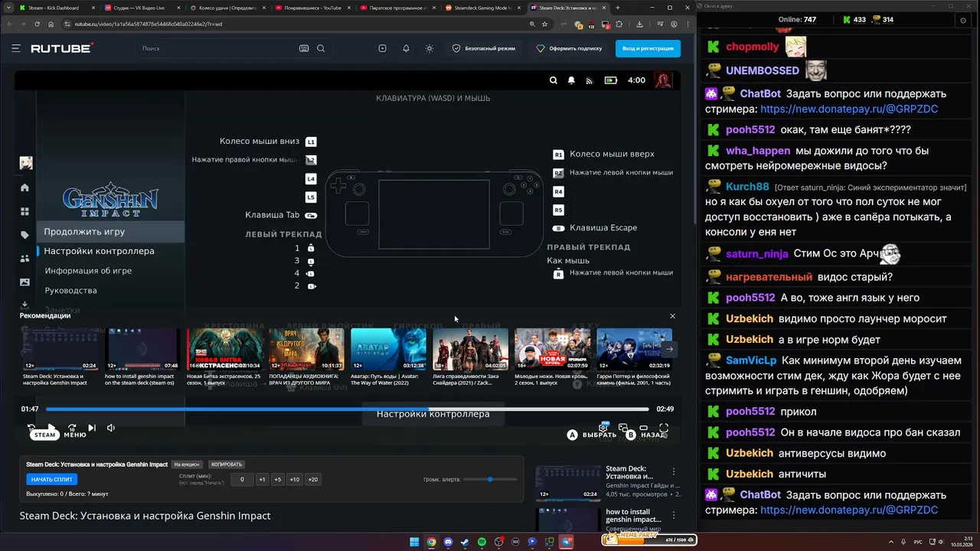
Task: Add +10 minutes to split
Action: (x=294, y=479)
